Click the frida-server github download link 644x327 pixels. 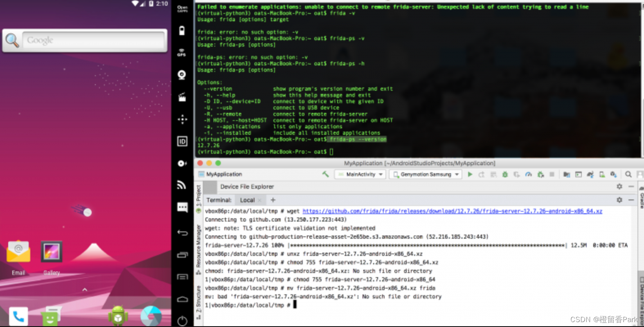(452, 211)
